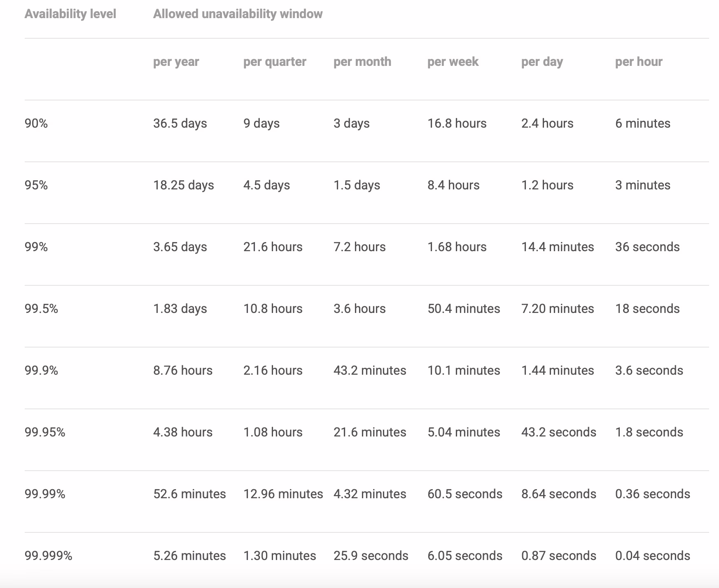
Task: Click the '6.05 seconds' cell
Action: 465,556
